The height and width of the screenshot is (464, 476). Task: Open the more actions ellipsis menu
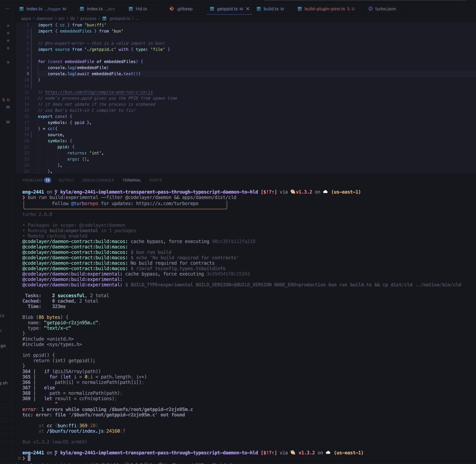coord(8,8)
